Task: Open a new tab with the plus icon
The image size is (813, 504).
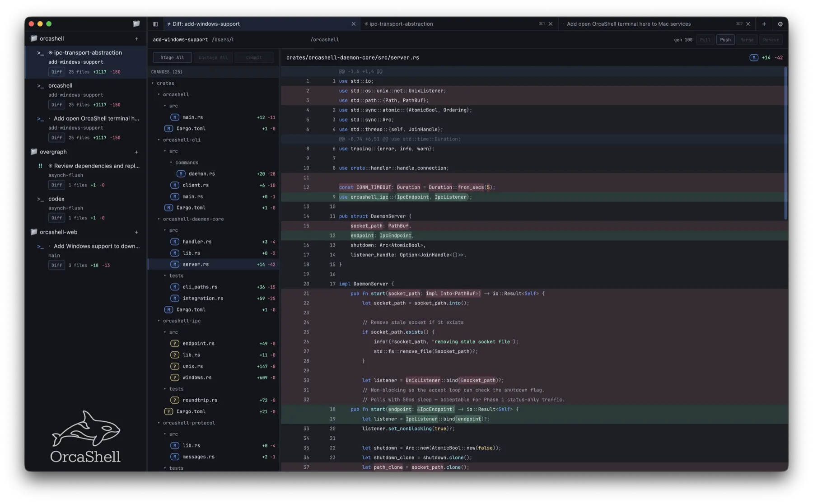Action: coord(764,24)
